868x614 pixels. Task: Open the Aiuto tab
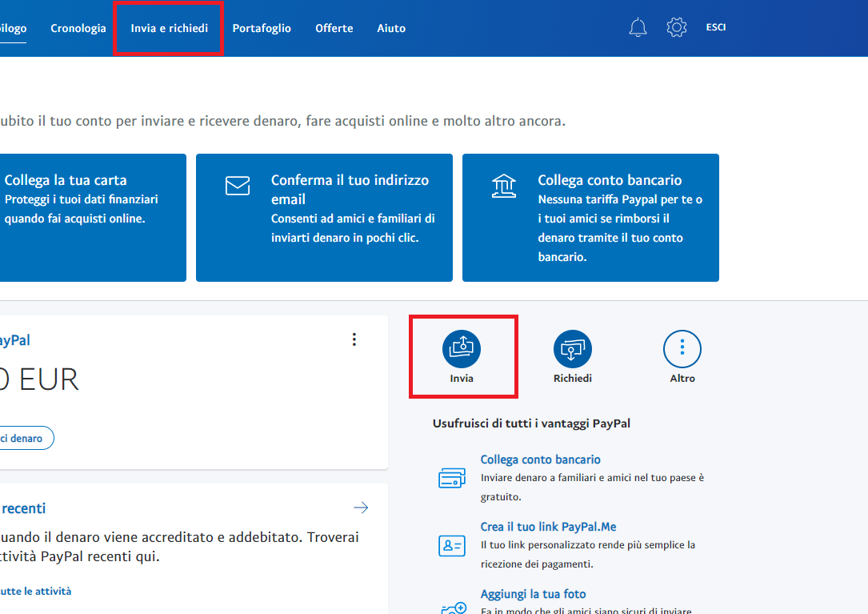[x=391, y=28]
